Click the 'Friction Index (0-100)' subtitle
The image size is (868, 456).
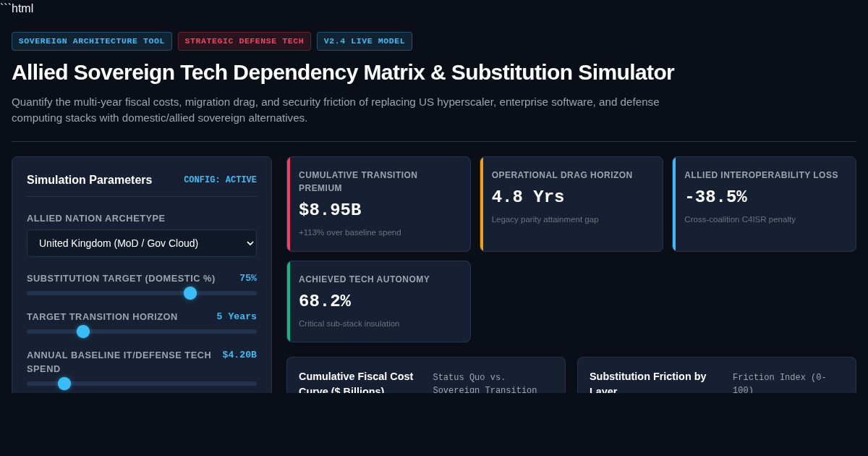tap(780, 383)
